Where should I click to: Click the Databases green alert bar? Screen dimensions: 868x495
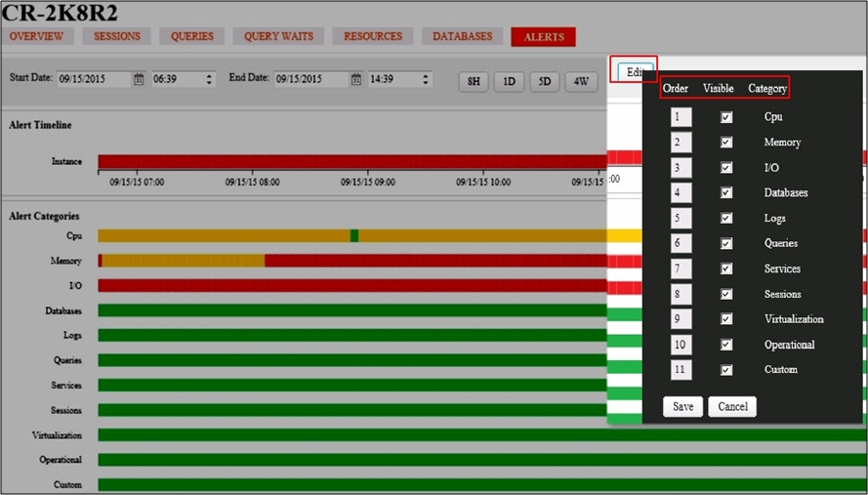pyautogui.click(x=352, y=310)
